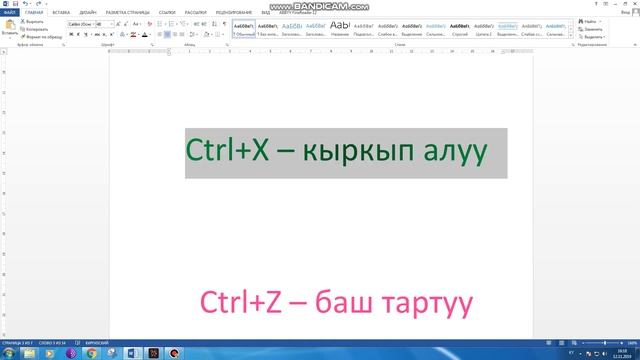The height and width of the screenshot is (360, 640).
Task: Apply the text highlight color
Action: click(x=133, y=35)
